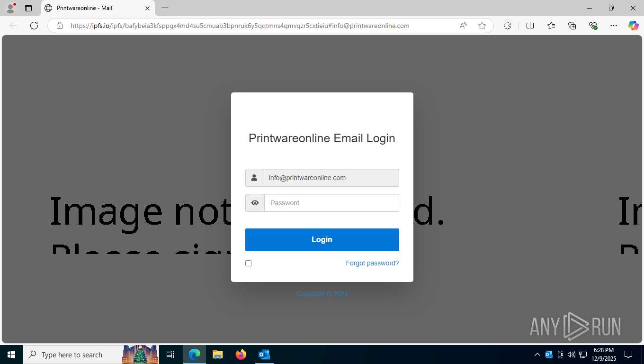Open Outlook from taskbar

264,355
